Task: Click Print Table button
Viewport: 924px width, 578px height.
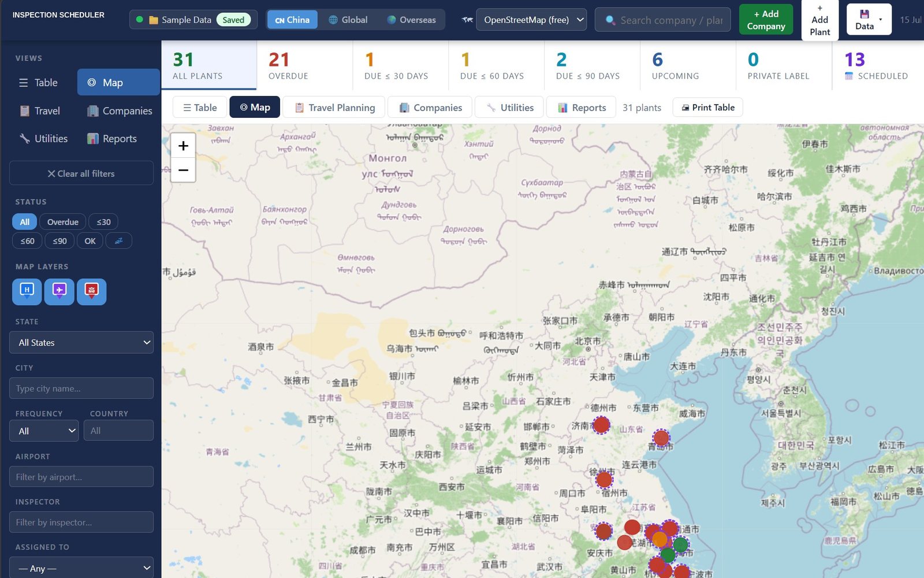Action: coord(707,108)
